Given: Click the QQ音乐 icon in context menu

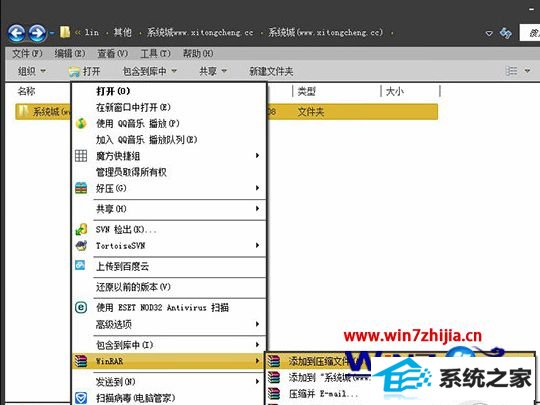Looking at the screenshot, I should click(x=81, y=123).
